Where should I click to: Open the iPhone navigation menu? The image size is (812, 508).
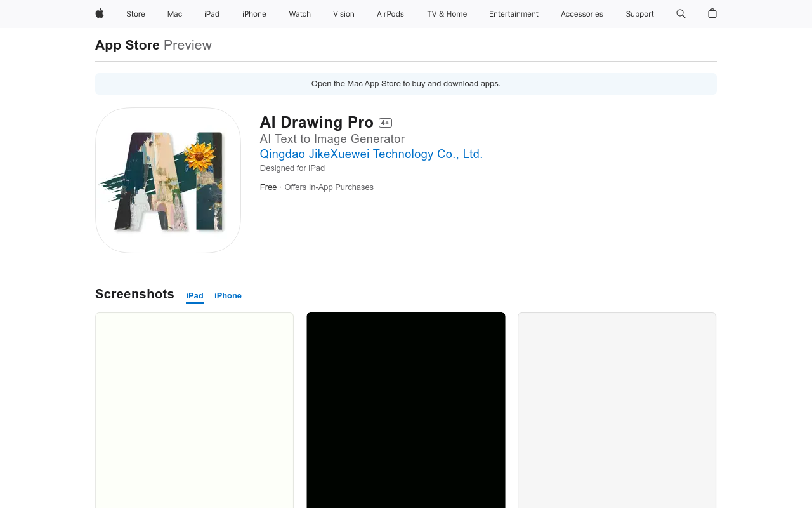254,14
